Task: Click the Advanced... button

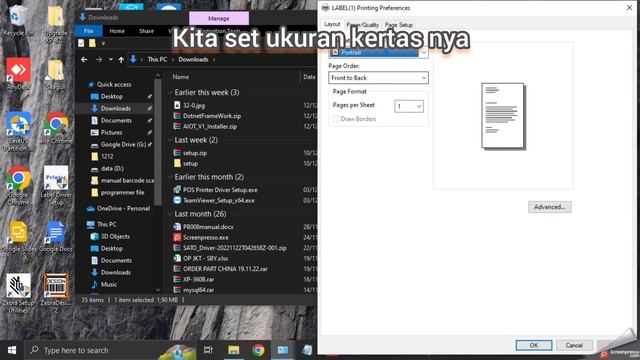Action: point(549,207)
